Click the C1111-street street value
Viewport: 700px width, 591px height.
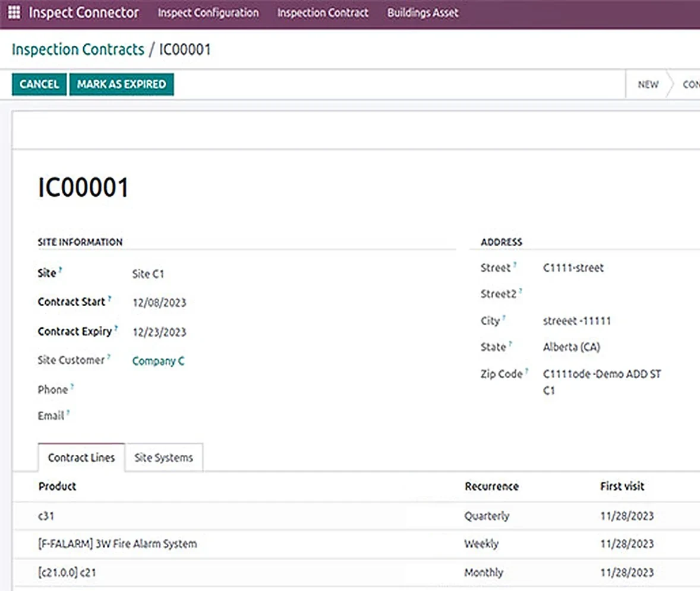pos(573,268)
